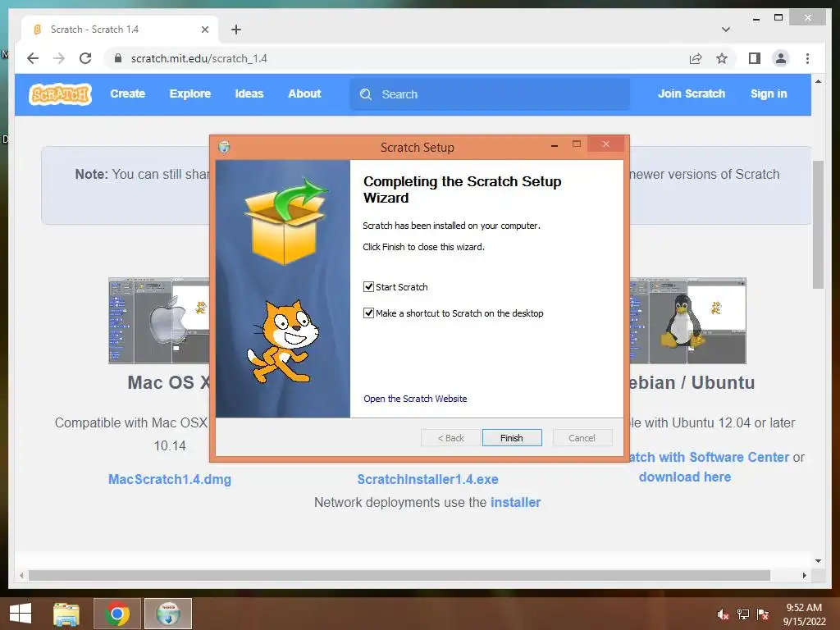
Task: Toggle Make a shortcut on the desktop checkbox
Action: (x=368, y=313)
